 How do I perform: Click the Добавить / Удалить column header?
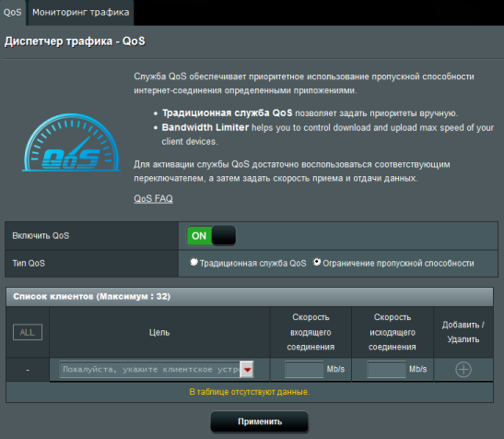[x=463, y=332]
